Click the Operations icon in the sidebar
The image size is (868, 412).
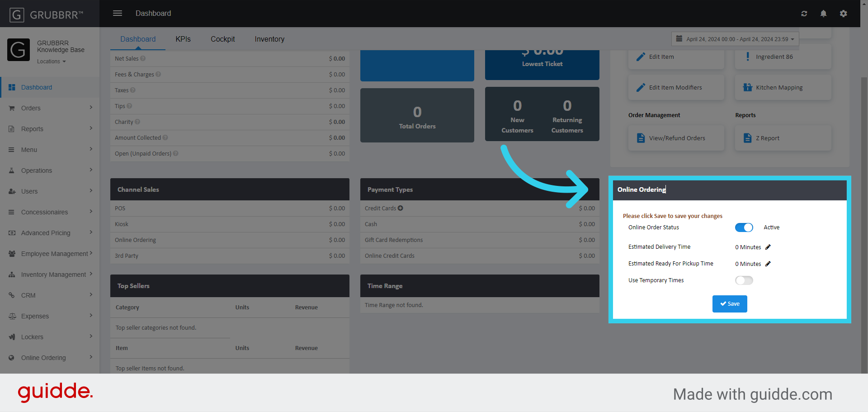12,170
